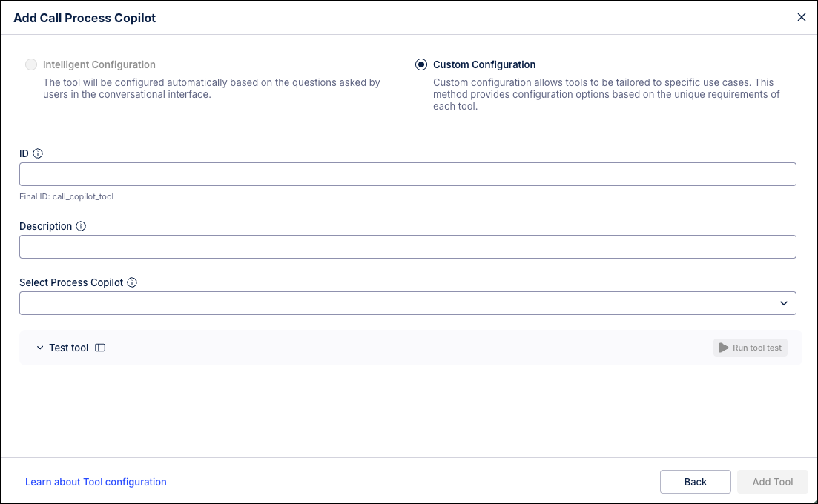Click the info icon beside Description
Viewport: 818px width, 504px height.
[81, 226]
